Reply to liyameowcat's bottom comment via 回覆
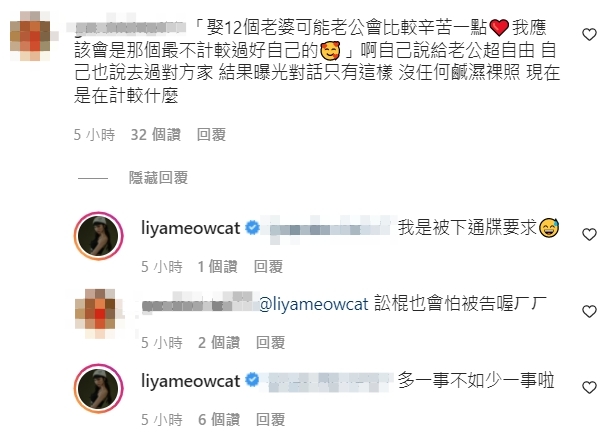 point(271,419)
